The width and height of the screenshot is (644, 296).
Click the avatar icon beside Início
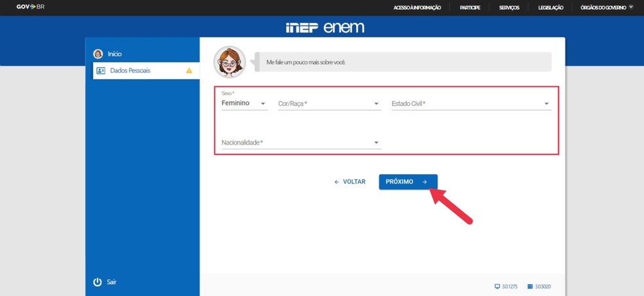tap(98, 54)
